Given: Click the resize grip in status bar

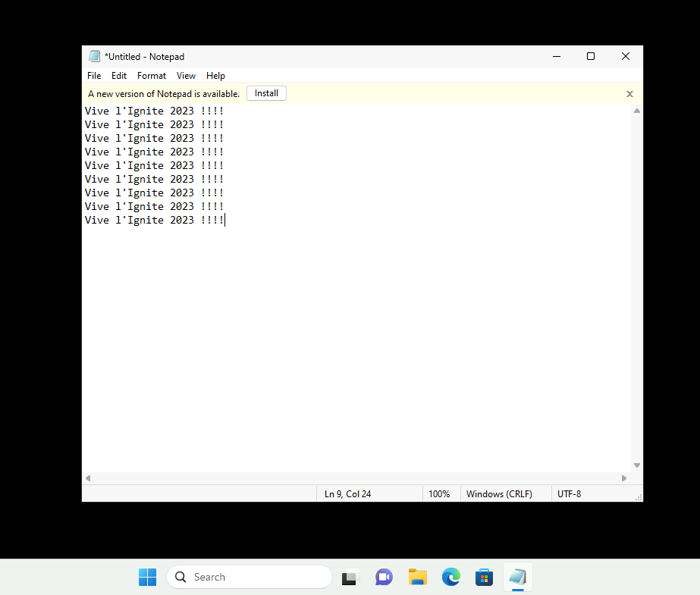Looking at the screenshot, I should (x=639, y=498).
